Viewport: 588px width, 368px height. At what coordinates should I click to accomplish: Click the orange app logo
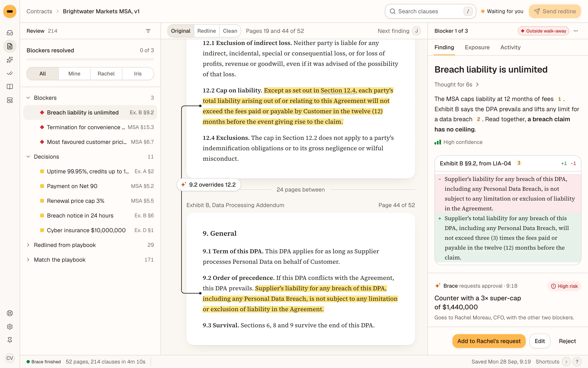10,11
